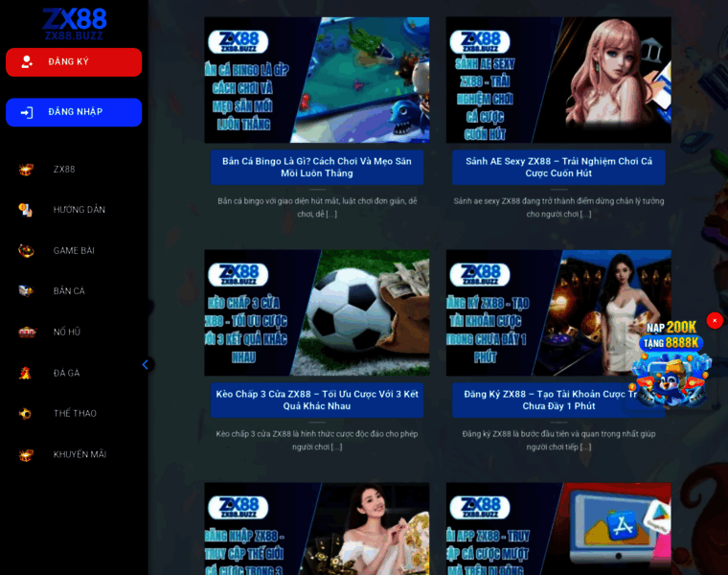Click the Nạp 200K Tặng 8888K promo mascot
728x575 pixels.
[x=671, y=364]
